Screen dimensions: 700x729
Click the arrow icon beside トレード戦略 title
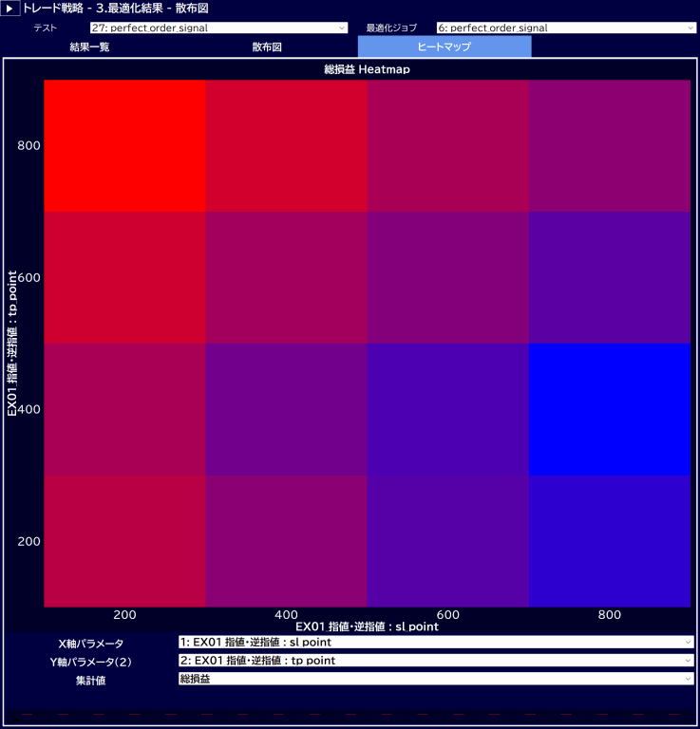10,8
